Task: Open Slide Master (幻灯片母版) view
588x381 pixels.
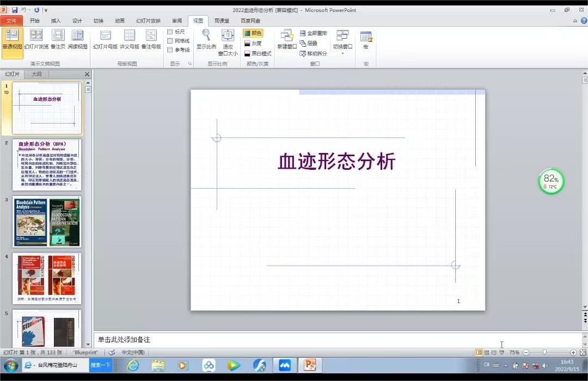Action: (x=105, y=39)
